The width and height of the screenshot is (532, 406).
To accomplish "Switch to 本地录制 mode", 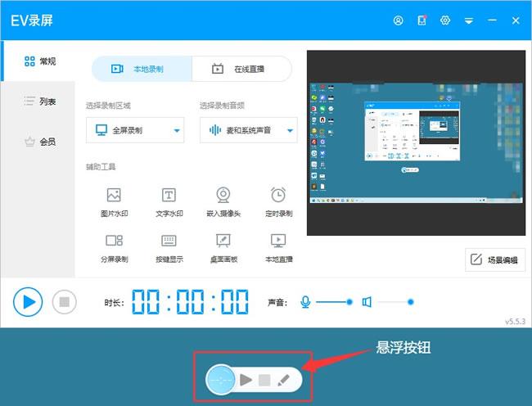I will (142, 69).
